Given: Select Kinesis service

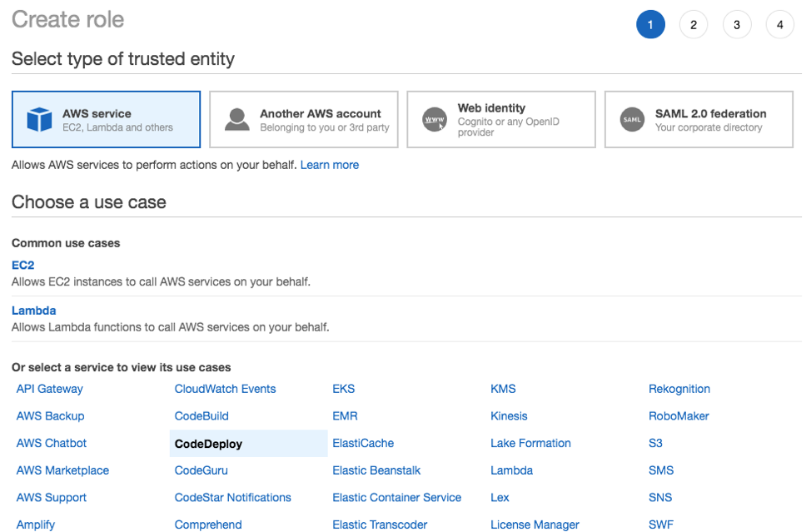Looking at the screenshot, I should point(509,416).
